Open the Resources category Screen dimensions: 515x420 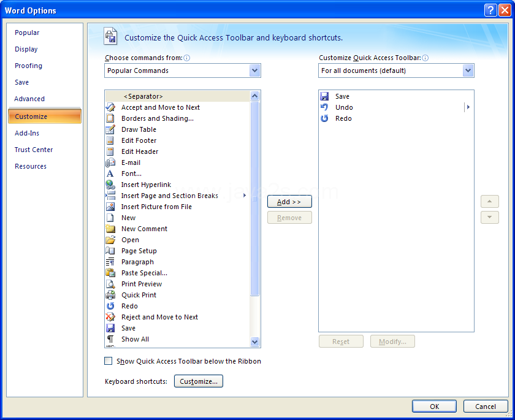click(31, 166)
